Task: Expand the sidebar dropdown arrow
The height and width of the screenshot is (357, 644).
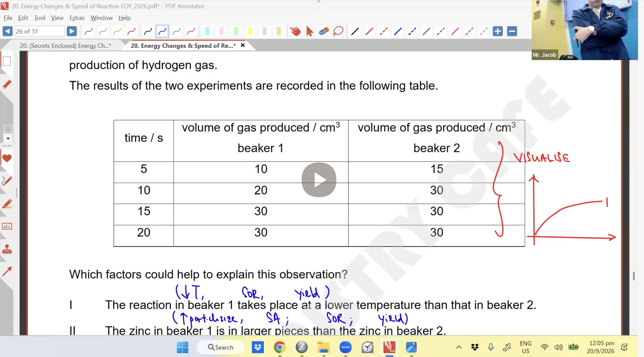Action: 8,139
